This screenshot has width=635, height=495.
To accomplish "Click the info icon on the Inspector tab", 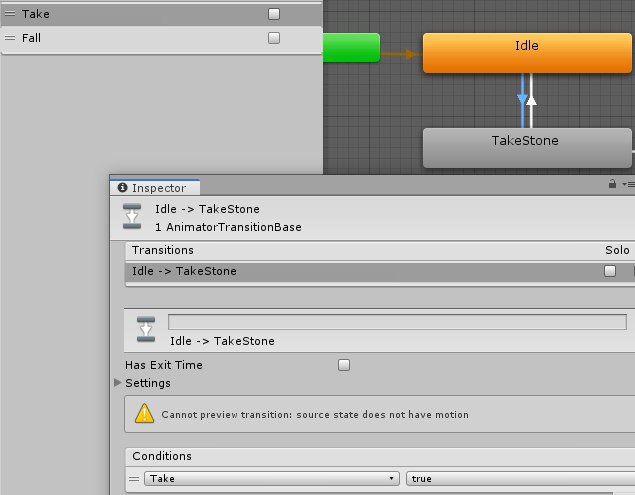I will [x=122, y=188].
